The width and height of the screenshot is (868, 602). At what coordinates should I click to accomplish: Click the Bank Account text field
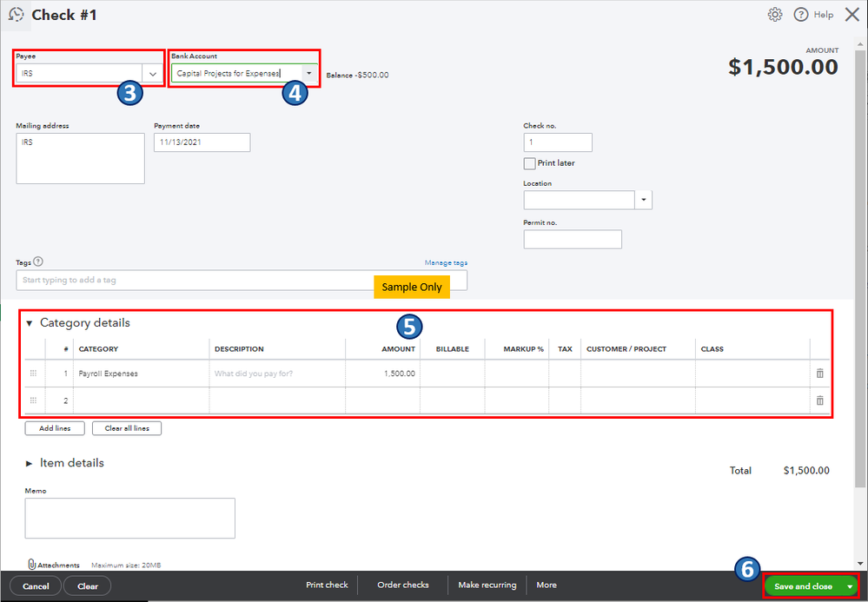click(x=236, y=73)
